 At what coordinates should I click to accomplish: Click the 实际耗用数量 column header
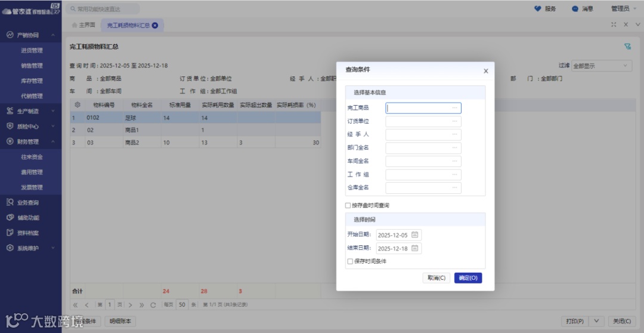pyautogui.click(x=218, y=105)
